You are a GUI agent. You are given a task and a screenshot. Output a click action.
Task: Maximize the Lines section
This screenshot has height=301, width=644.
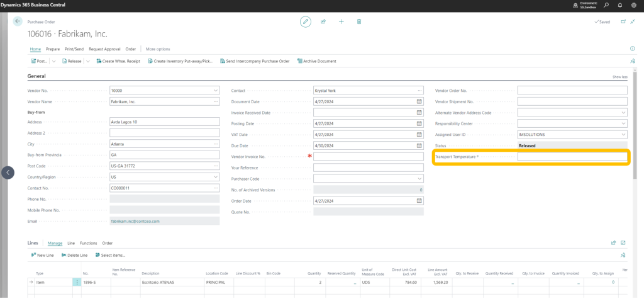tap(623, 243)
